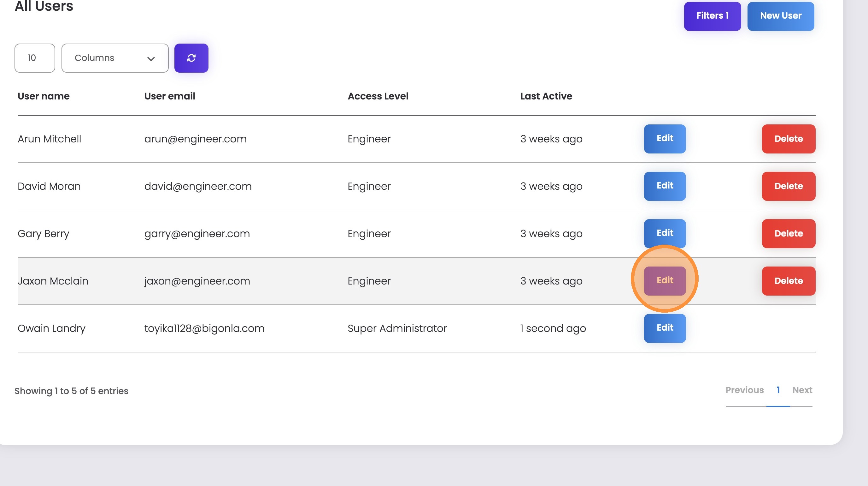Click the entries count field showing 10
868x486 pixels.
pyautogui.click(x=35, y=58)
